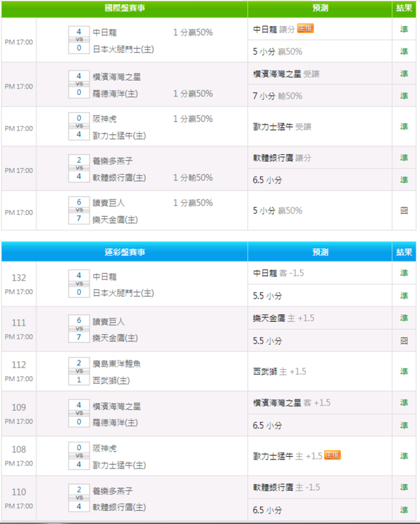420x524 pixels.
Task: Click the green 國際盤賽事 table header
Action: 125,8
